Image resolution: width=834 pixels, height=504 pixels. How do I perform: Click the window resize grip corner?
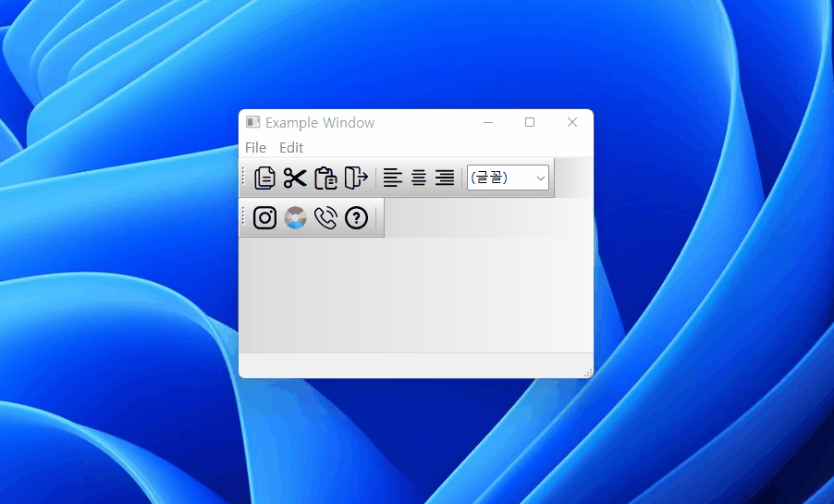coord(588,373)
